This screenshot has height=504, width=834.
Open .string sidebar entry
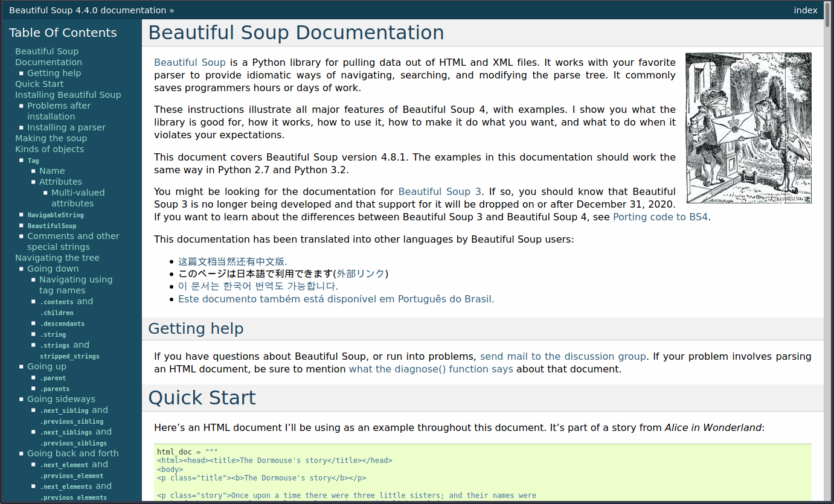tap(53, 334)
